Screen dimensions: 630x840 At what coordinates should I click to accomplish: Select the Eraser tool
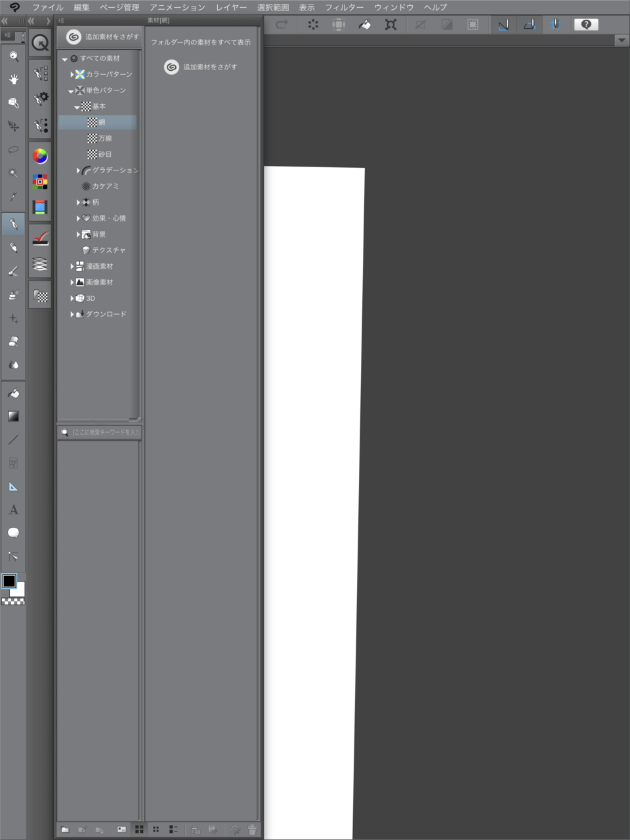click(13, 342)
